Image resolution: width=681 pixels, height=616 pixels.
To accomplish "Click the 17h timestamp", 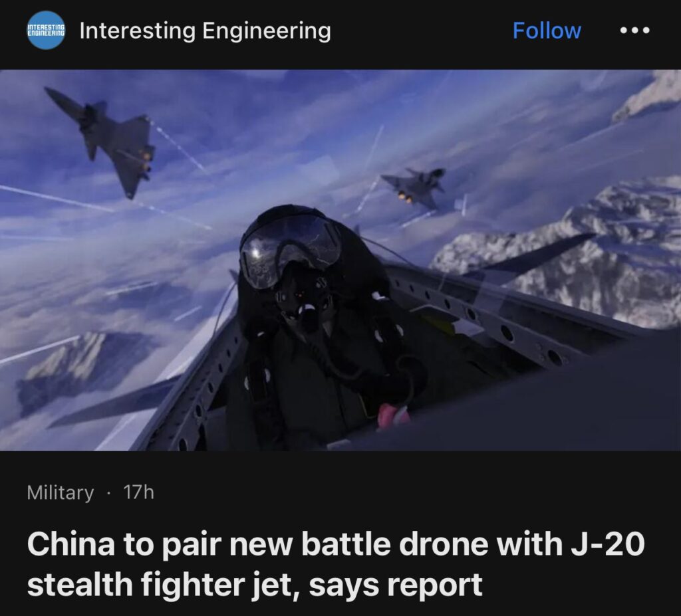I will [138, 492].
